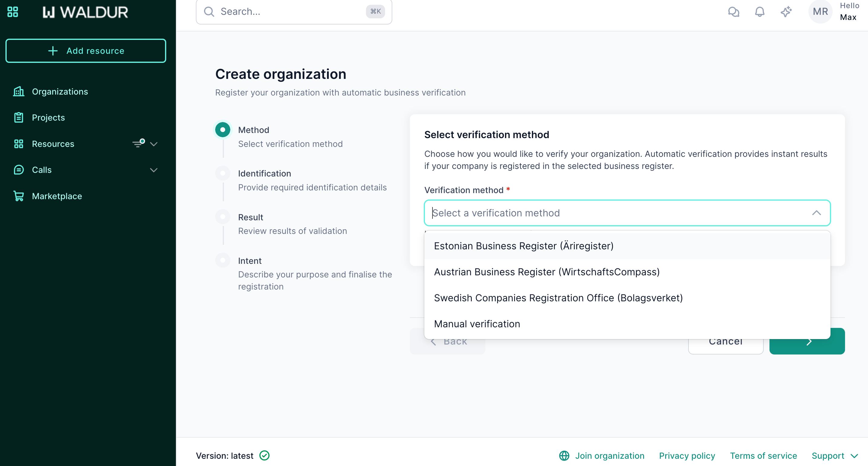Image resolution: width=868 pixels, height=466 pixels.
Task: Click the AI sparkle assistant icon
Action: click(786, 12)
